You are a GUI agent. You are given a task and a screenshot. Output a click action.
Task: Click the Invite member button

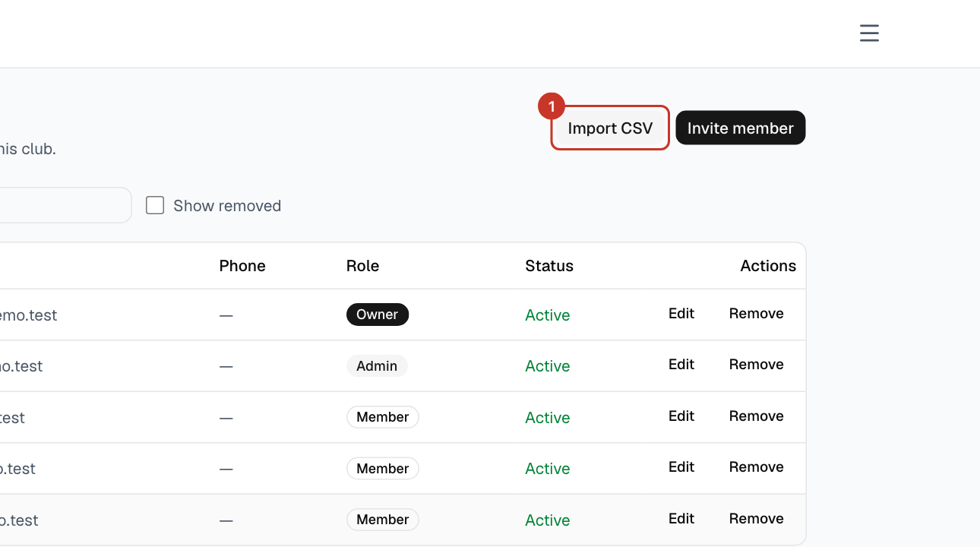(x=741, y=128)
